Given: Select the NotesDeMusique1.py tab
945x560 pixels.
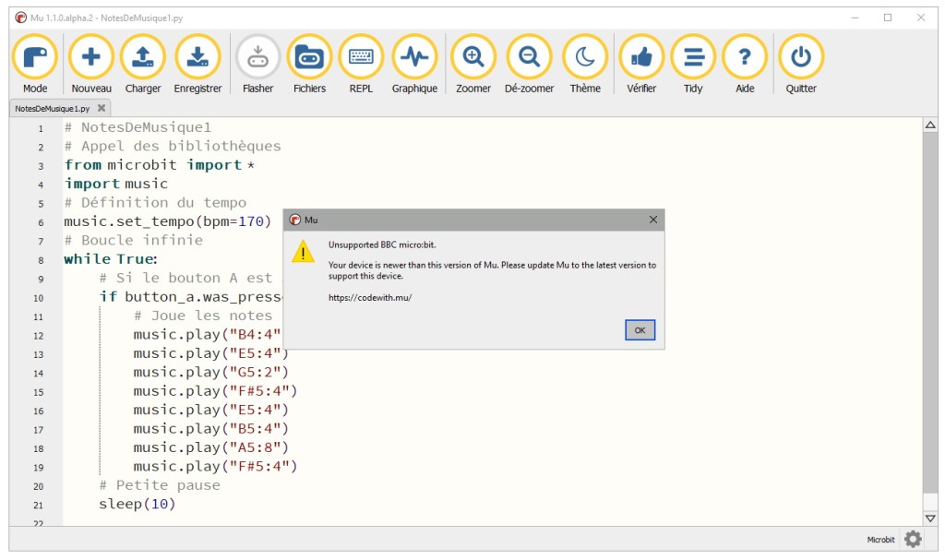Looking at the screenshot, I should tap(52, 108).
